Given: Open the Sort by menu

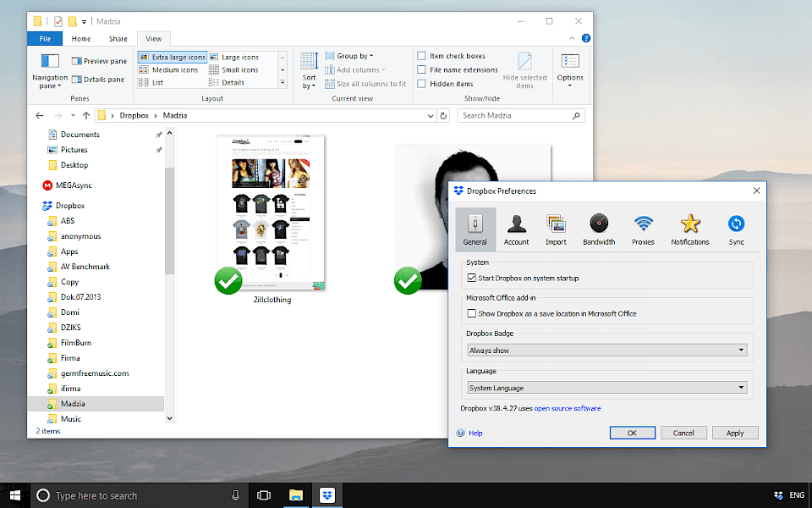Looking at the screenshot, I should [x=310, y=70].
